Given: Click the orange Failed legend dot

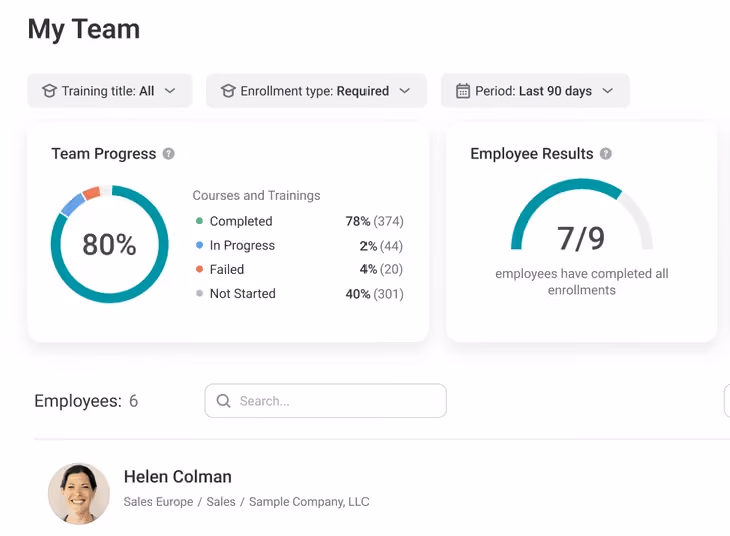Looking at the screenshot, I should pyautogui.click(x=199, y=269).
